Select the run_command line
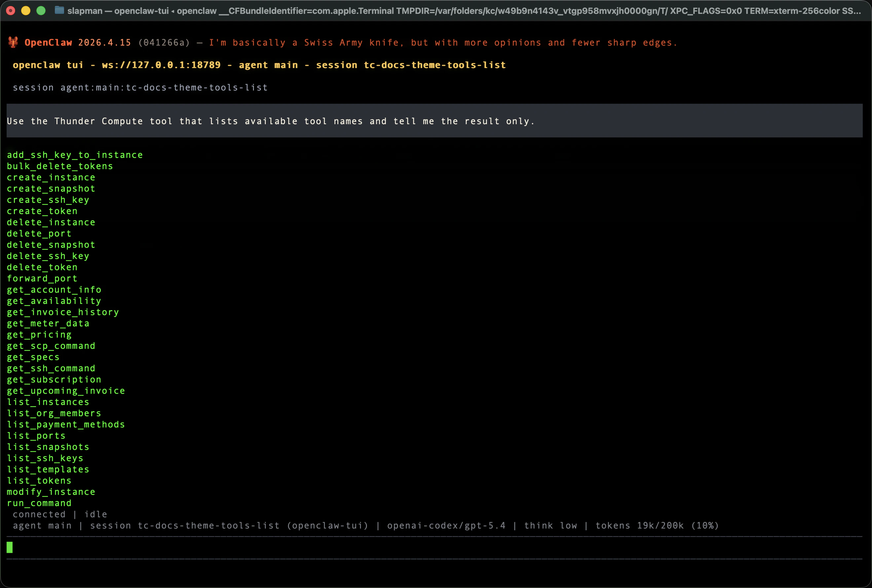The height and width of the screenshot is (588, 872). 39,504
